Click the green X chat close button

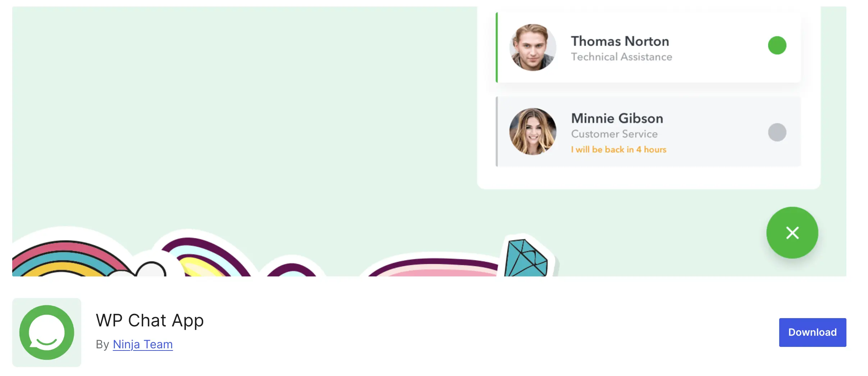click(x=792, y=233)
